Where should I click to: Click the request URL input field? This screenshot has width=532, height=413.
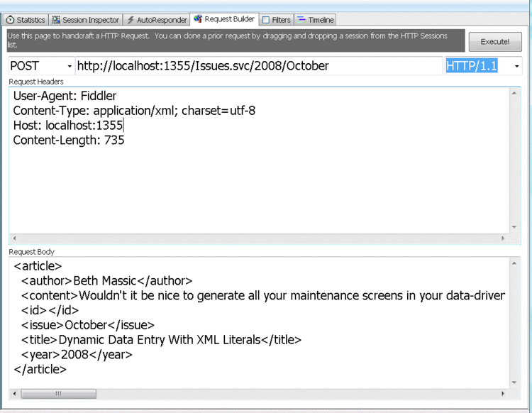click(x=259, y=66)
